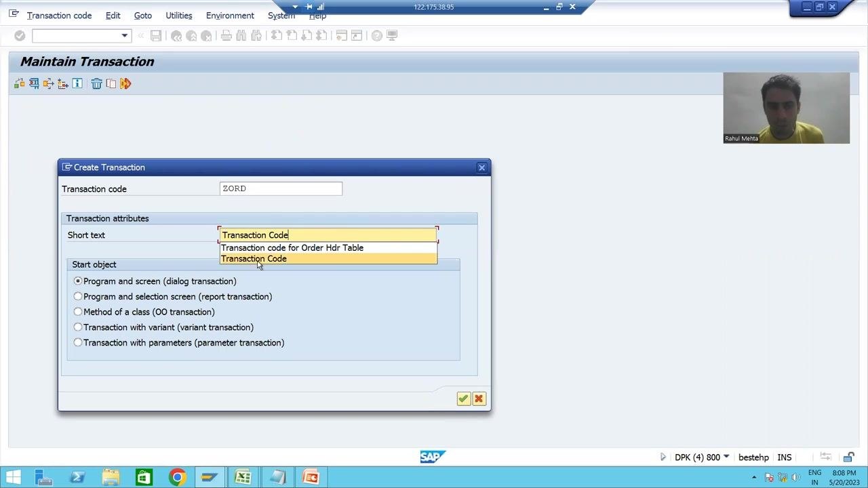Click the help question mark icon
868x488 pixels.
(x=377, y=35)
